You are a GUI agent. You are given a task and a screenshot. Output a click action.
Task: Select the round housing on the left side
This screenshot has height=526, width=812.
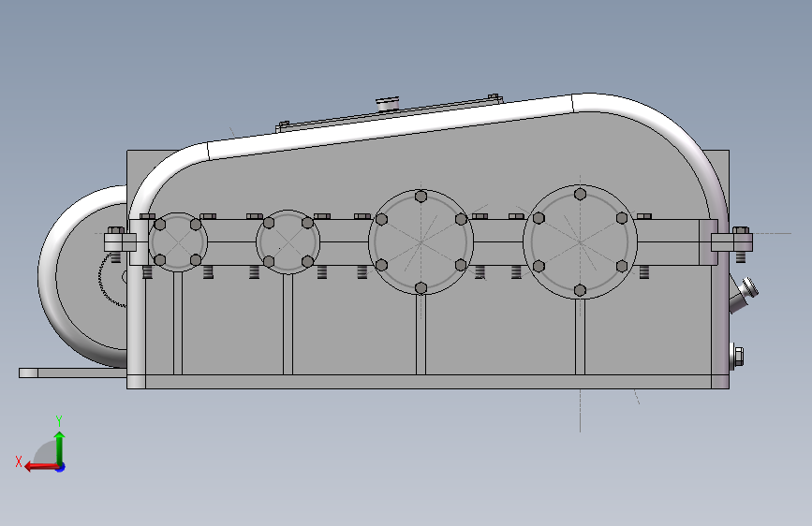pos(82,276)
